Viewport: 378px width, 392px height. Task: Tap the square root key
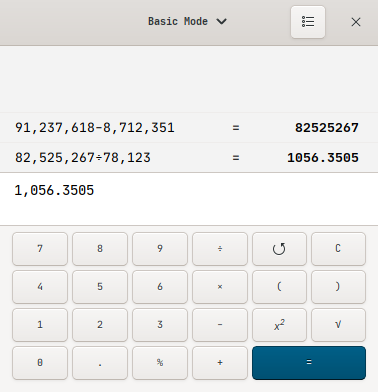coord(338,325)
